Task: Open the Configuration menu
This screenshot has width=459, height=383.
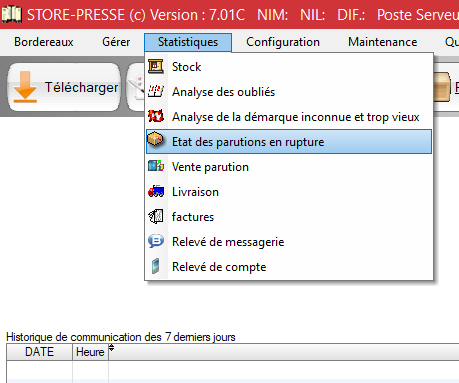Action: (x=283, y=42)
